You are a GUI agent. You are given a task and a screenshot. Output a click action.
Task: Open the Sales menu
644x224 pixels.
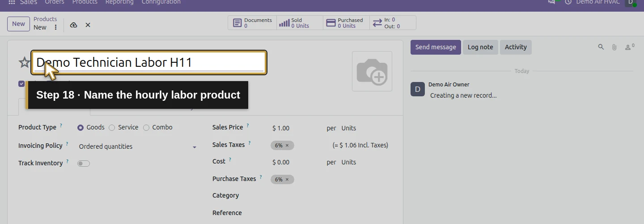coord(29,2)
